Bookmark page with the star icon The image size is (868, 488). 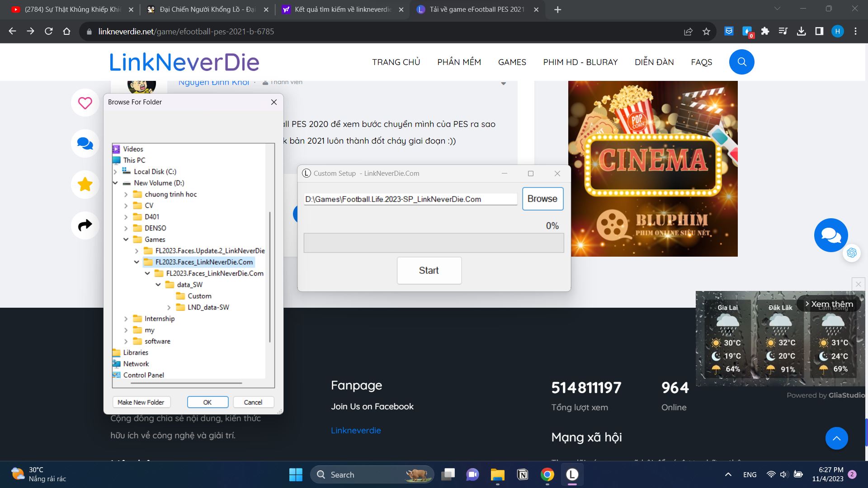706,32
